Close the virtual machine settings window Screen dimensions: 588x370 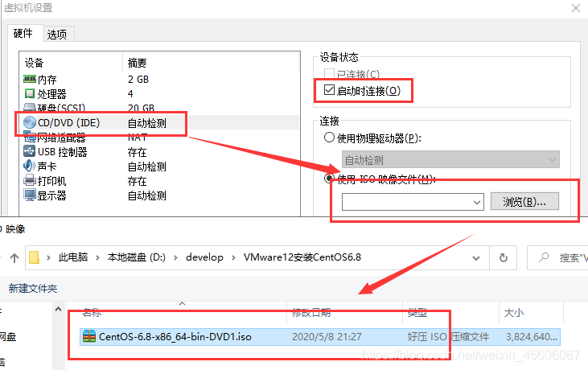point(576,8)
